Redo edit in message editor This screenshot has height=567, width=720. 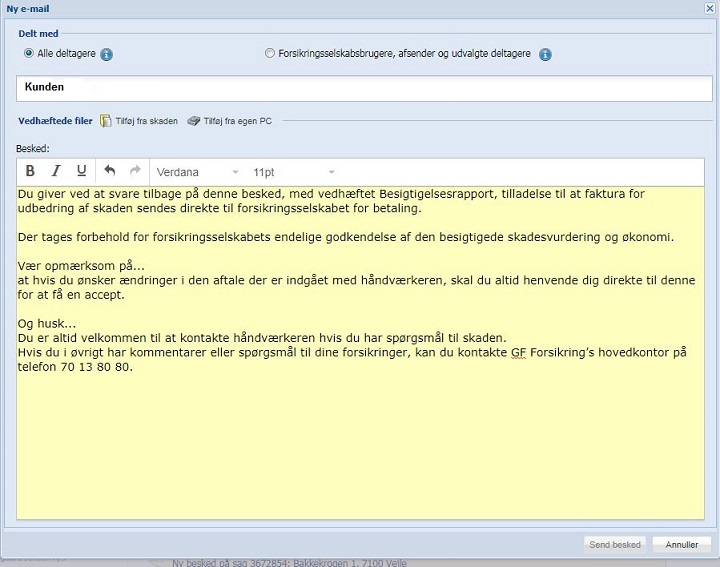tap(135, 171)
